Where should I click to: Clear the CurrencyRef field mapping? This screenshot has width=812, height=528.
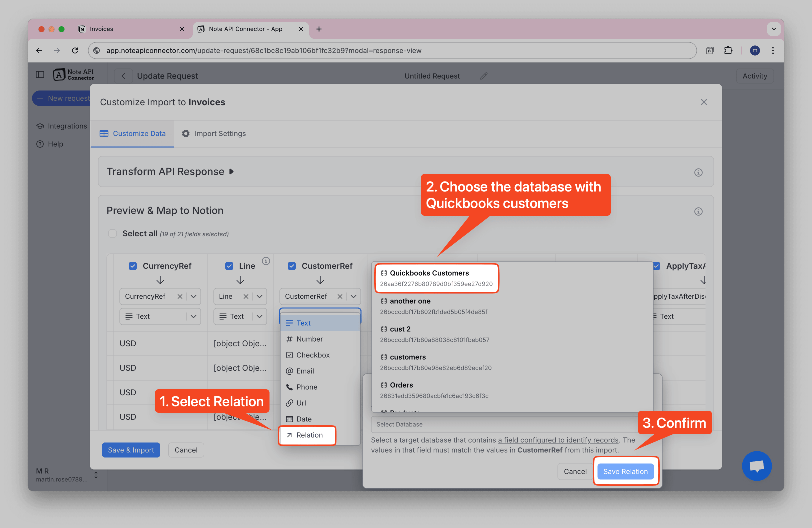180,296
